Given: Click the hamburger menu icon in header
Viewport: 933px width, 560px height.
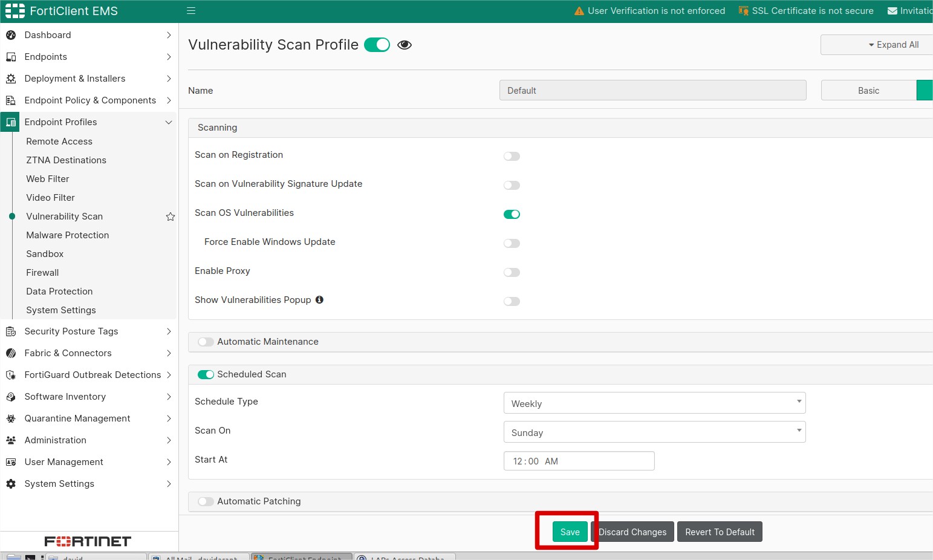Looking at the screenshot, I should coord(191,11).
